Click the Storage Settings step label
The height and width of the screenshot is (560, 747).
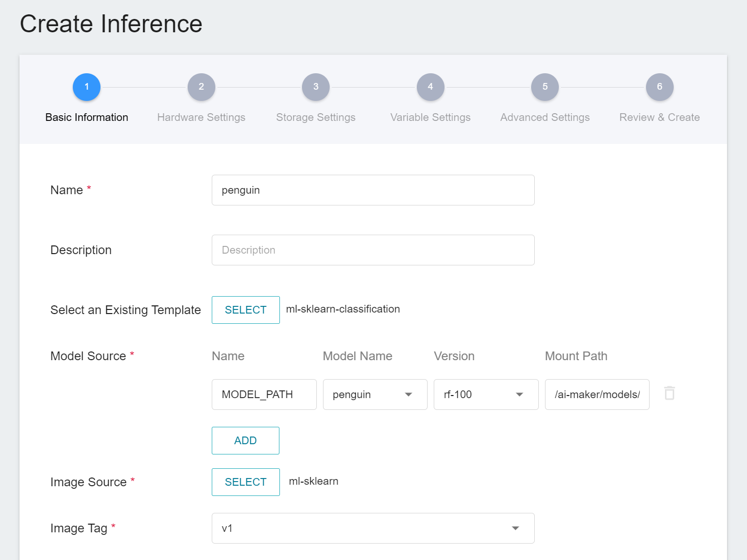click(316, 117)
